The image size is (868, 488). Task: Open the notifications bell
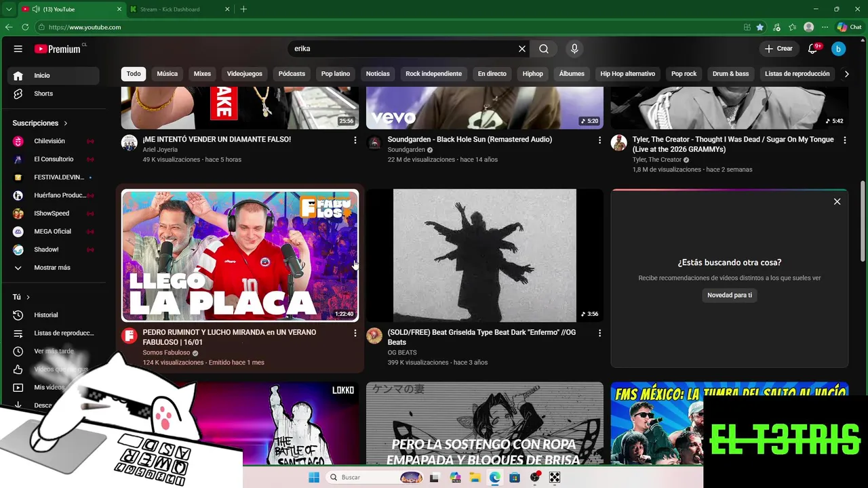point(814,49)
